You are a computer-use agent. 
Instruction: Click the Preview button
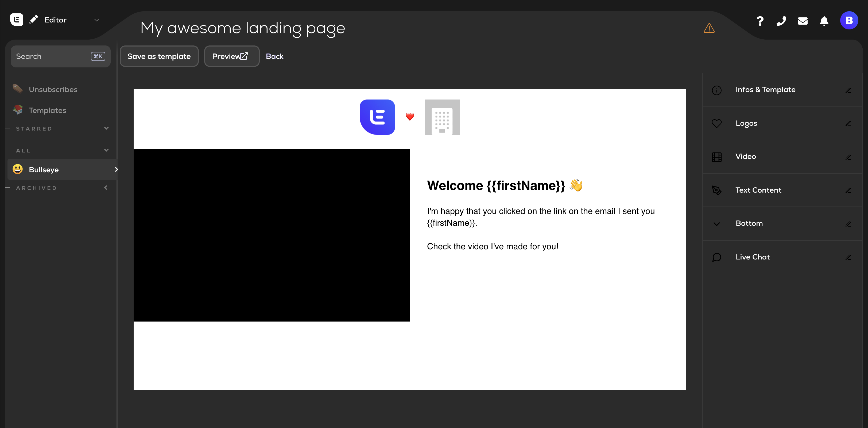pos(231,56)
